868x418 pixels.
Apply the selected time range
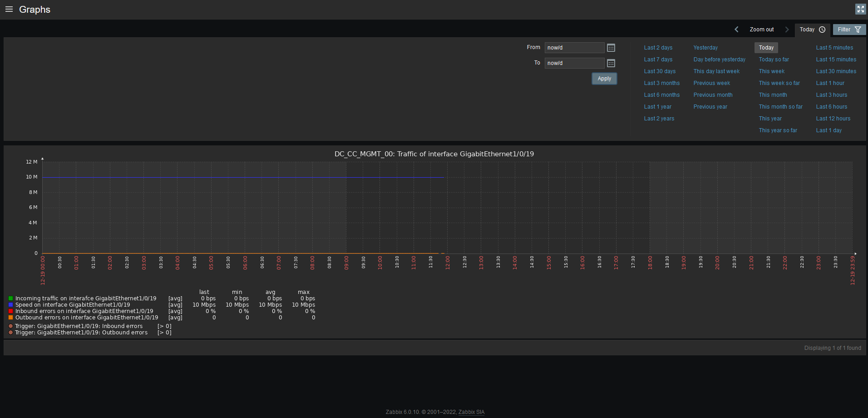tap(604, 79)
